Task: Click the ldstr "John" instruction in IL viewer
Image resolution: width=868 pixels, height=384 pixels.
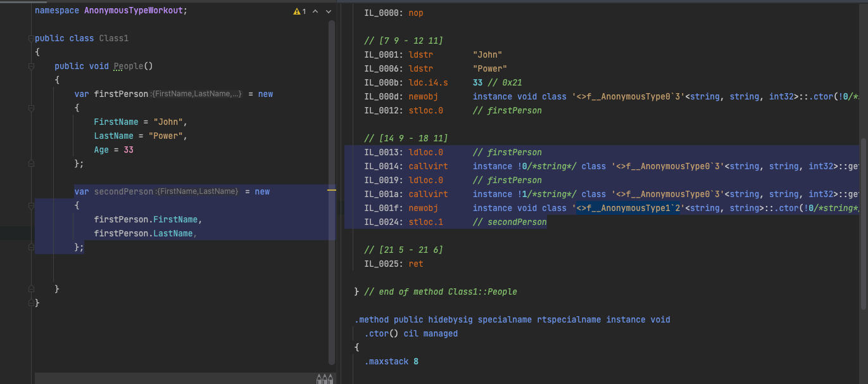Action: click(422, 54)
